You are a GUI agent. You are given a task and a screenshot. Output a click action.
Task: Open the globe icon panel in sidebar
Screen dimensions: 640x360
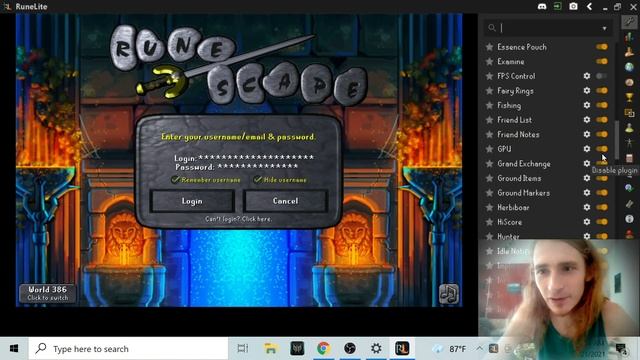(x=629, y=67)
